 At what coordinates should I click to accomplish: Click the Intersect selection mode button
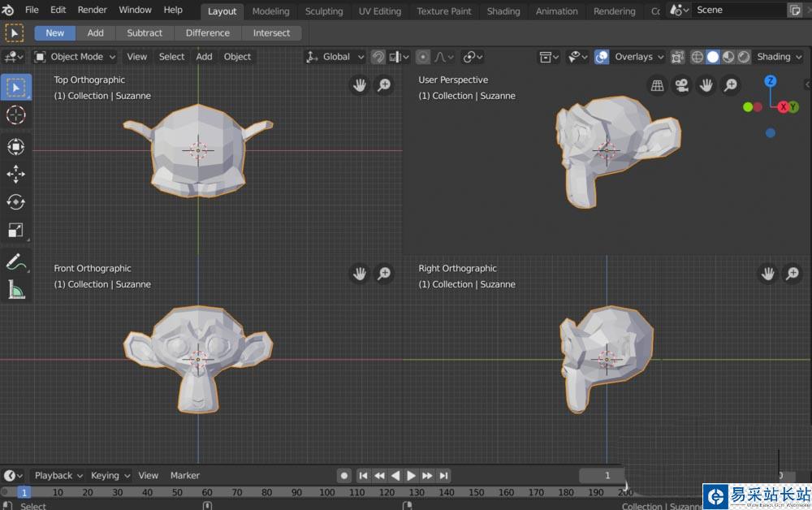(x=271, y=33)
